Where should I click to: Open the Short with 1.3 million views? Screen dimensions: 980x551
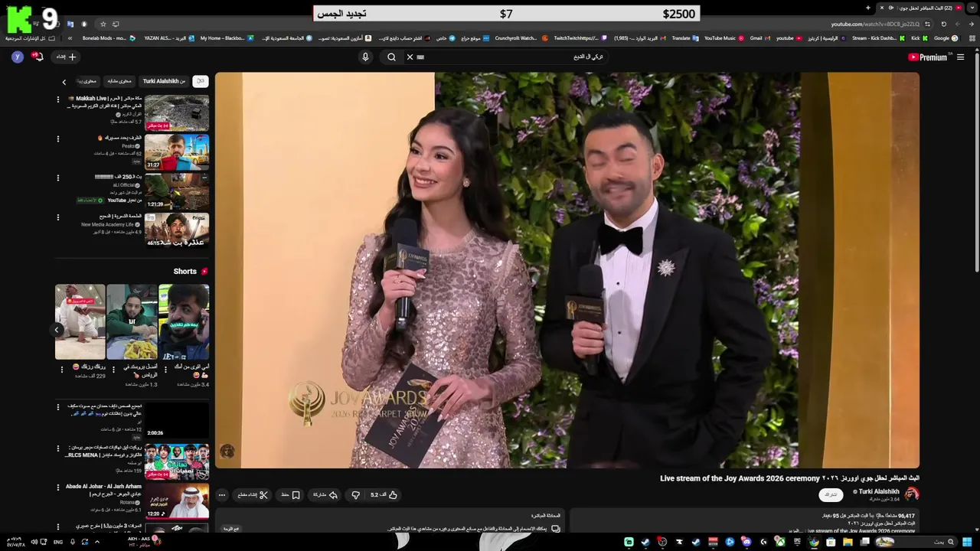pyautogui.click(x=132, y=321)
